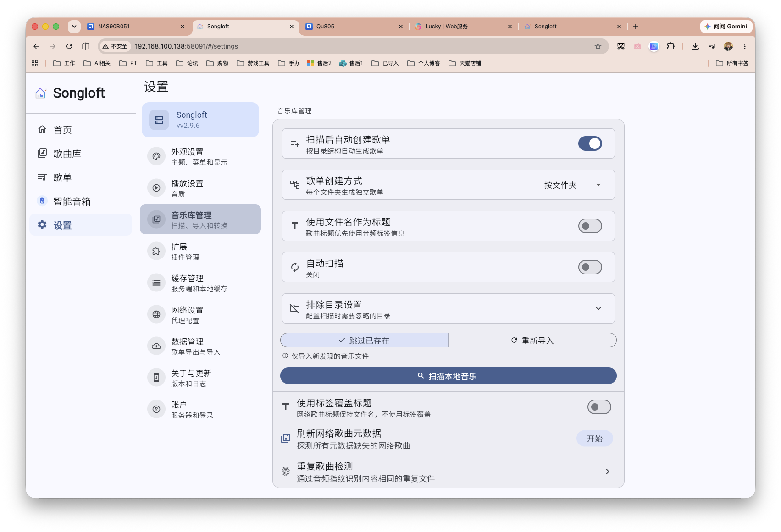Open the browser apps grid icon
Image resolution: width=781 pixels, height=532 pixels.
tap(35, 63)
